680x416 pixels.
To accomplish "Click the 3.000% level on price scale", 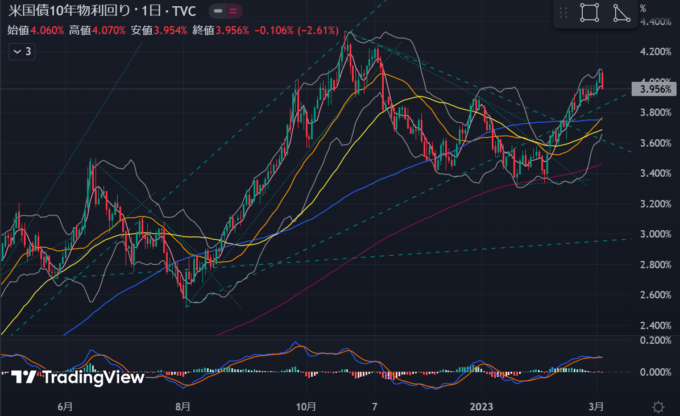I will pyautogui.click(x=653, y=235).
